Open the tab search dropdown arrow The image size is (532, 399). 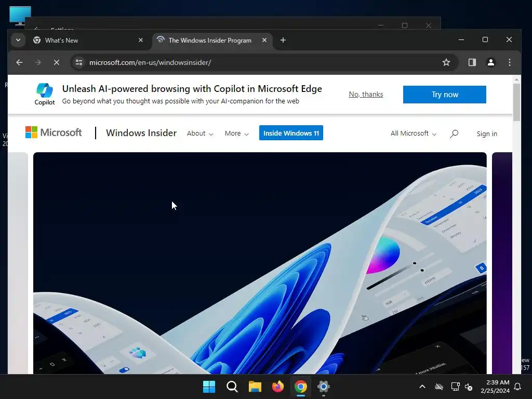click(x=18, y=40)
